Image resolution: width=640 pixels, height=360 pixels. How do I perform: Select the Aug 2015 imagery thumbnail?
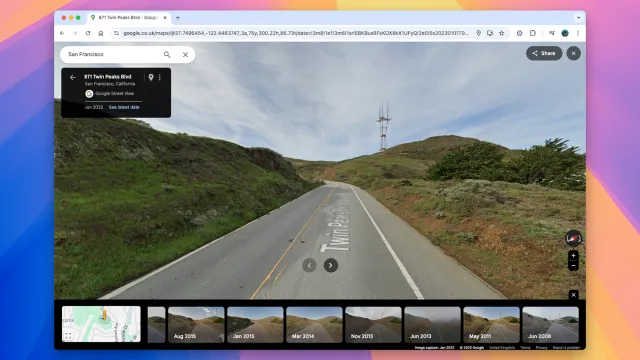tap(196, 325)
